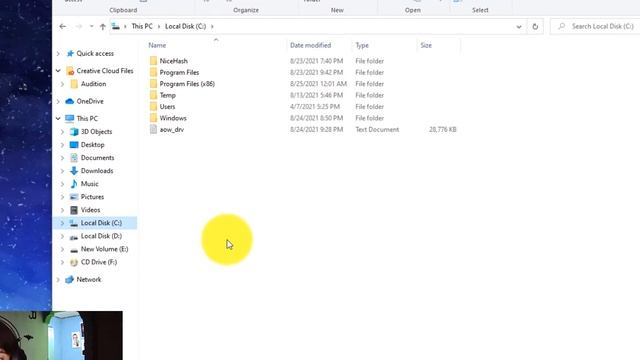This screenshot has height=360, width=640.
Task: Click the Search Local Disk (C:) field
Action: [x=596, y=27]
